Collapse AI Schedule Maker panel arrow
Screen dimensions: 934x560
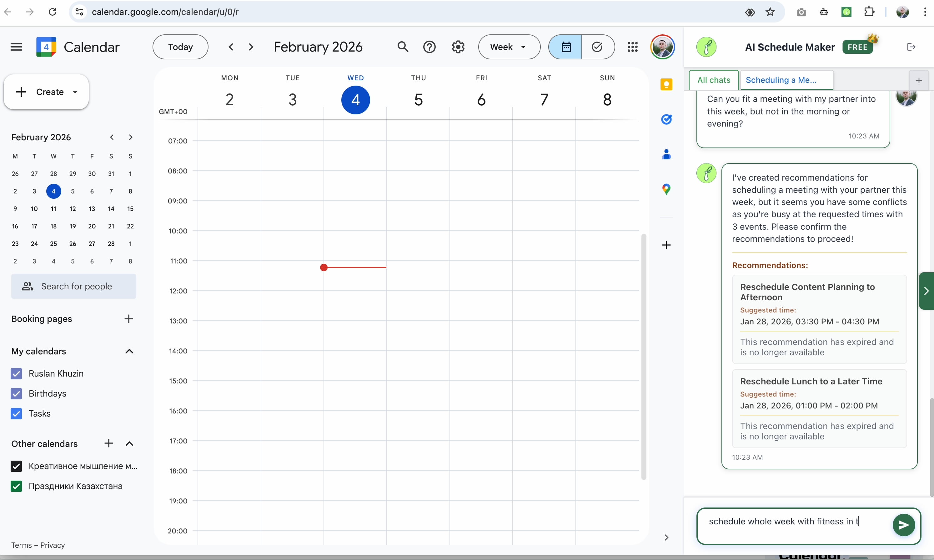click(926, 291)
